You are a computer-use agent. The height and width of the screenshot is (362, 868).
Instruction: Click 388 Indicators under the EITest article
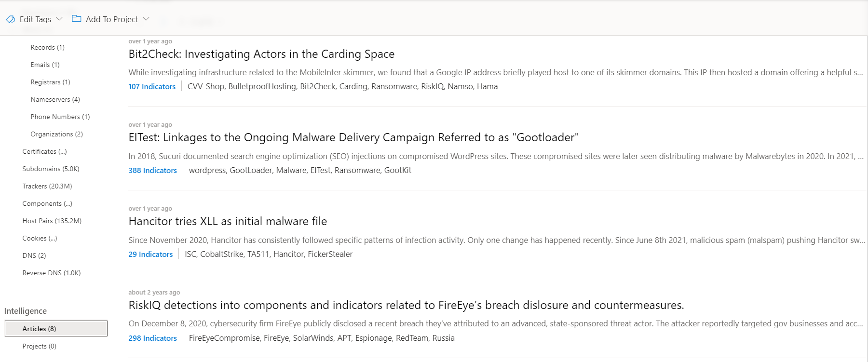coord(152,170)
